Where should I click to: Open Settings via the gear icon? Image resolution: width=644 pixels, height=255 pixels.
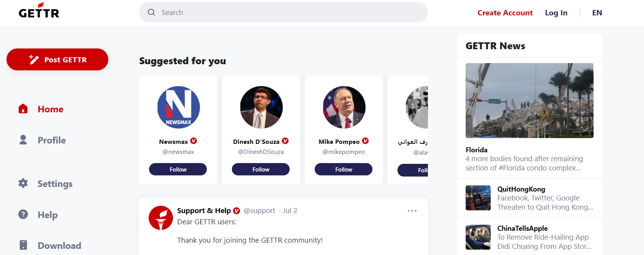[23, 183]
